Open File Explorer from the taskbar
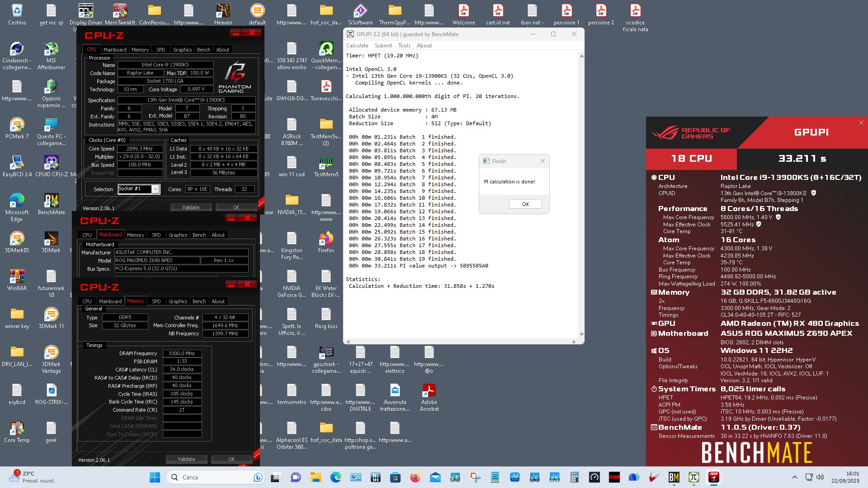Screen dimensions: 868x488 coord(316,477)
